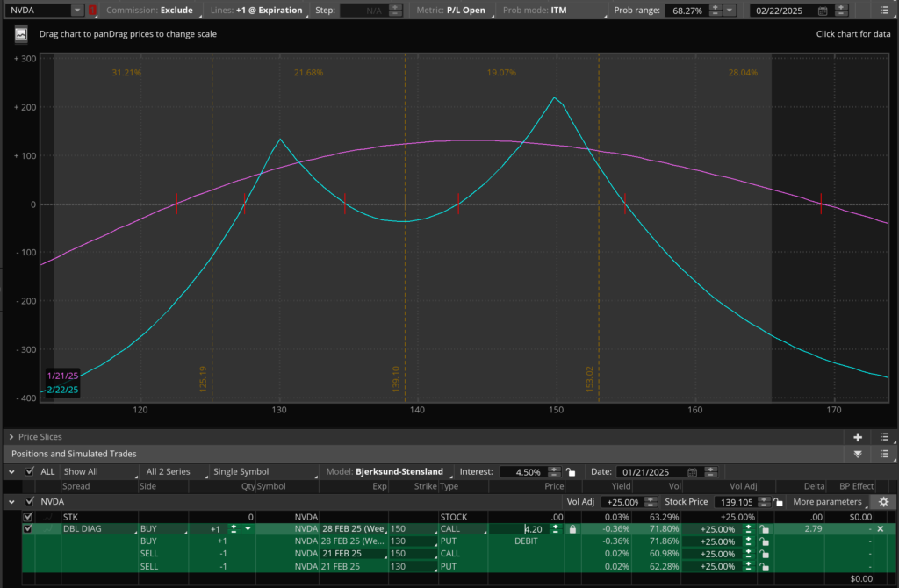Click the price stepper next to 4.20
The height and width of the screenshot is (588, 899).
tap(555, 529)
